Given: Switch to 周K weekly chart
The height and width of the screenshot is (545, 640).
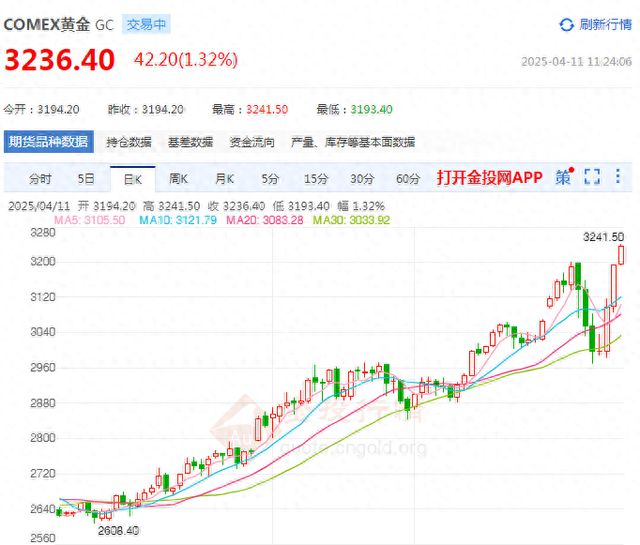Looking at the screenshot, I should 178,179.
